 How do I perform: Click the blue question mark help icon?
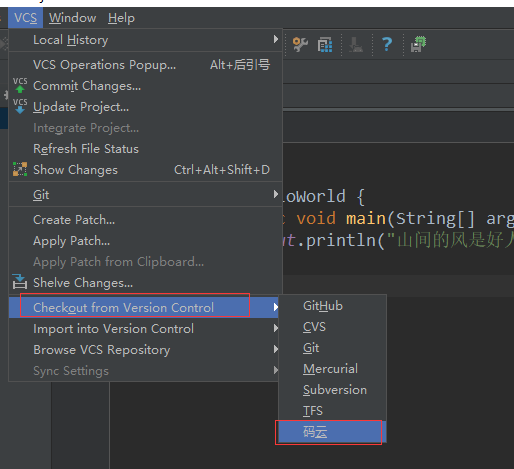pos(387,44)
